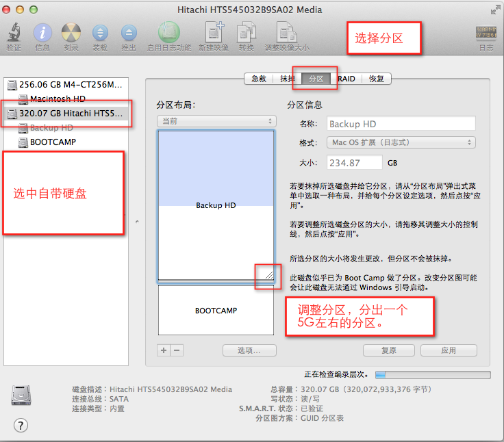Click the 总容量 320.07 GB text
Viewport: 504px width, 442px height.
[351, 389]
